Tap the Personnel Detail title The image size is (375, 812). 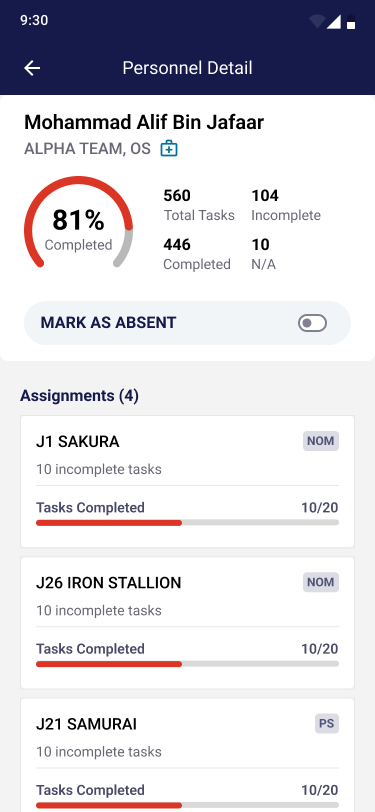click(x=188, y=68)
